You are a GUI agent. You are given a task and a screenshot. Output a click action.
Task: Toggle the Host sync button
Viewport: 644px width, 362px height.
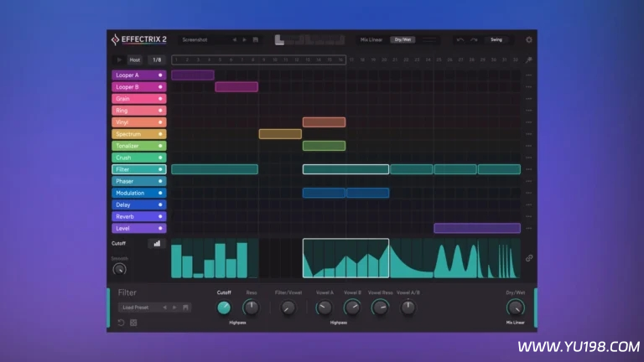[135, 60]
